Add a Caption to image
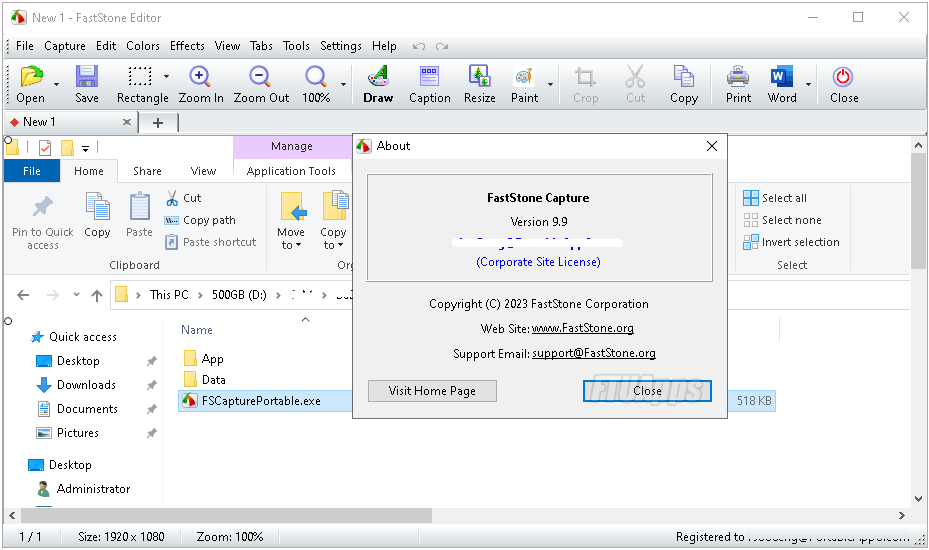 coord(430,77)
